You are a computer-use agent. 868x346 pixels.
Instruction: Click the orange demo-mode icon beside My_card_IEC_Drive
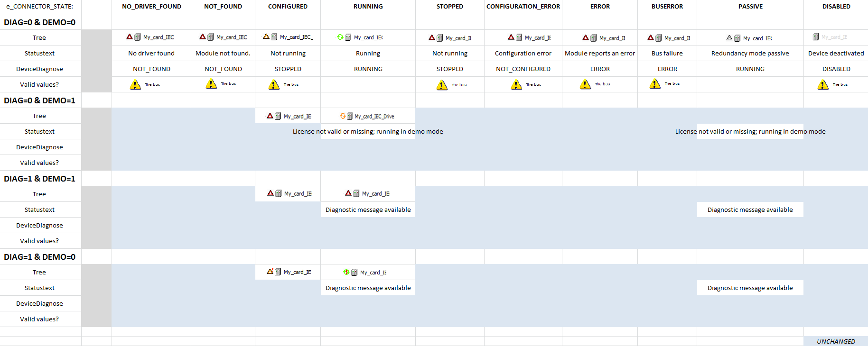click(x=342, y=116)
